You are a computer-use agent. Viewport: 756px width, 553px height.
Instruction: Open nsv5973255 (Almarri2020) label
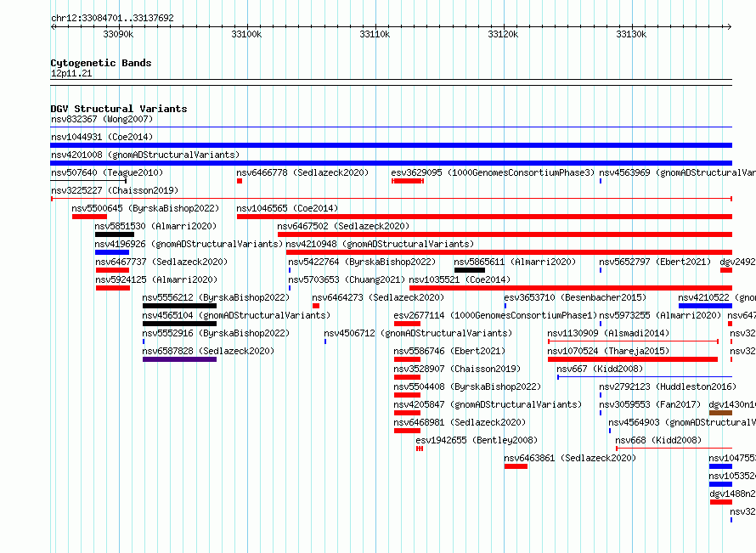pos(660,315)
